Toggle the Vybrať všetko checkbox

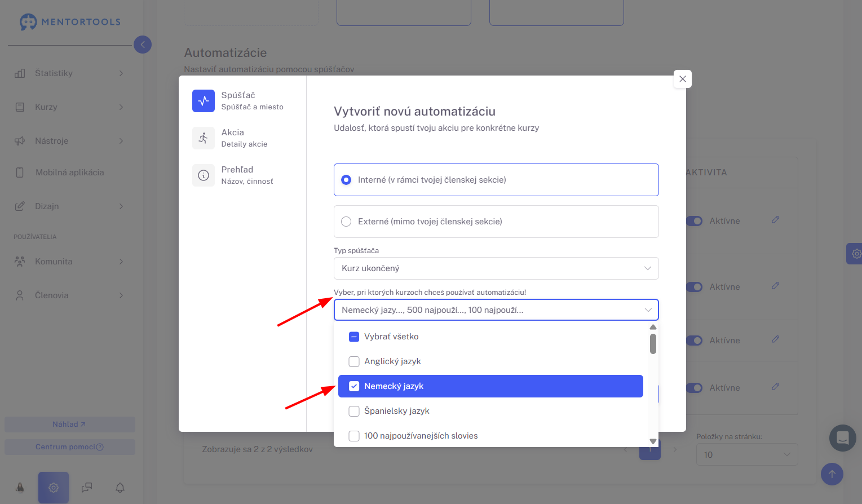354,337
